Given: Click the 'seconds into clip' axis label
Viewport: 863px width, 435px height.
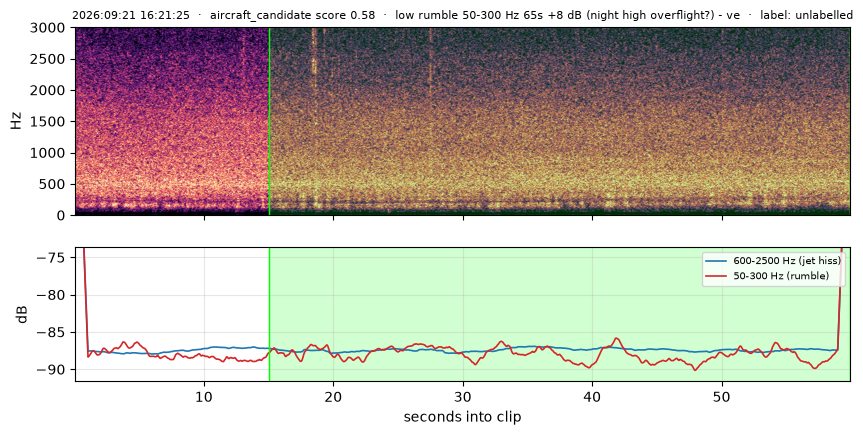Looking at the screenshot, I should (x=462, y=417).
